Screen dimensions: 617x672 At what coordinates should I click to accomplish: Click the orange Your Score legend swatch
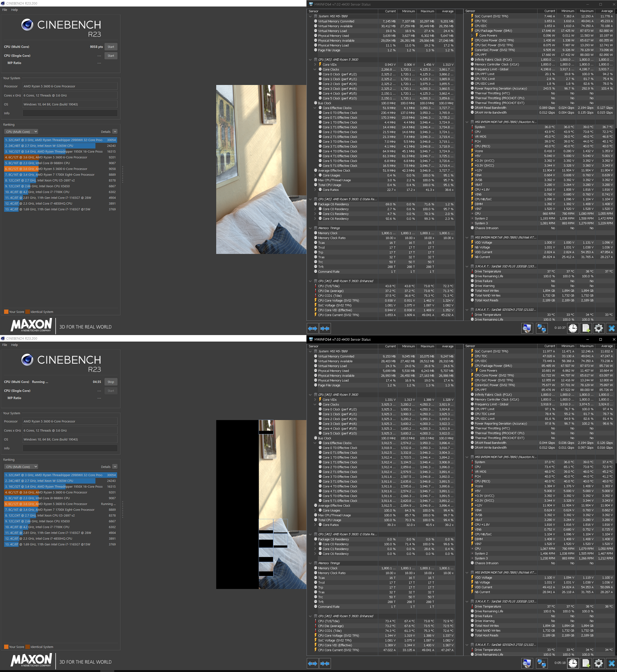coord(6,312)
